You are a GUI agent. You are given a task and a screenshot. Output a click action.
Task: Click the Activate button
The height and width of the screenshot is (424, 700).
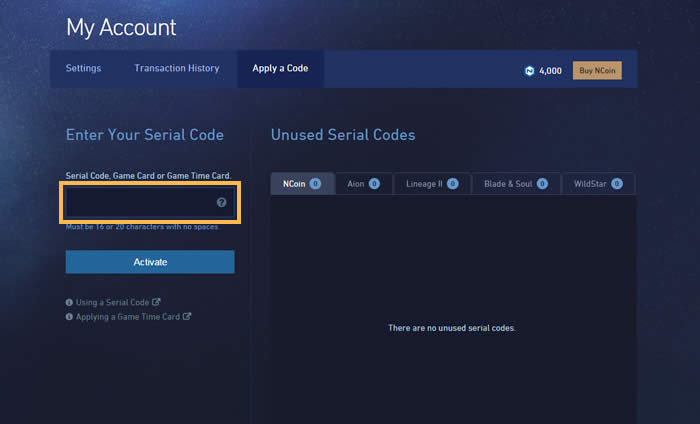(150, 262)
